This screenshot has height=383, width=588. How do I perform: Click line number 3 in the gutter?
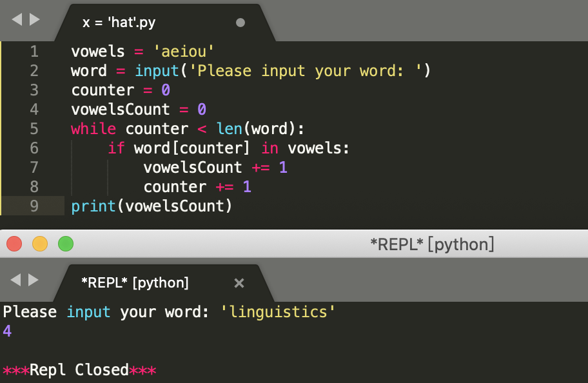[x=35, y=90]
